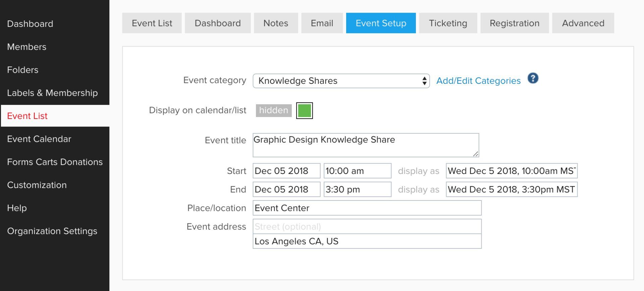Switch to the Event List tab

(x=152, y=23)
